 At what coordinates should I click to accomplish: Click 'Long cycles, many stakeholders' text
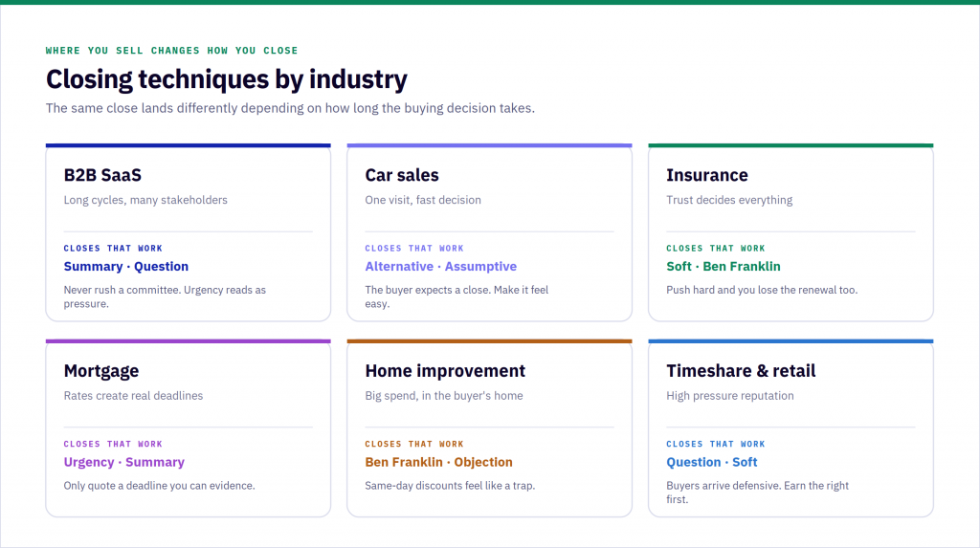tap(145, 200)
